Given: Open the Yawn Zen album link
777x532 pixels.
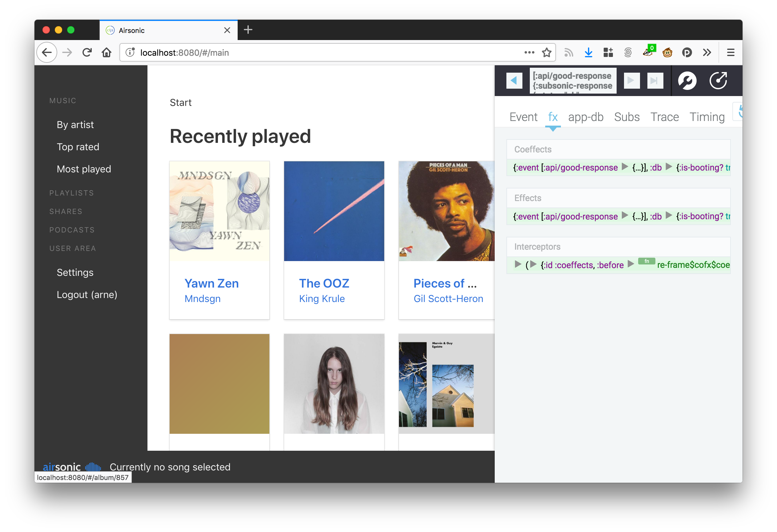Looking at the screenshot, I should coord(211,284).
